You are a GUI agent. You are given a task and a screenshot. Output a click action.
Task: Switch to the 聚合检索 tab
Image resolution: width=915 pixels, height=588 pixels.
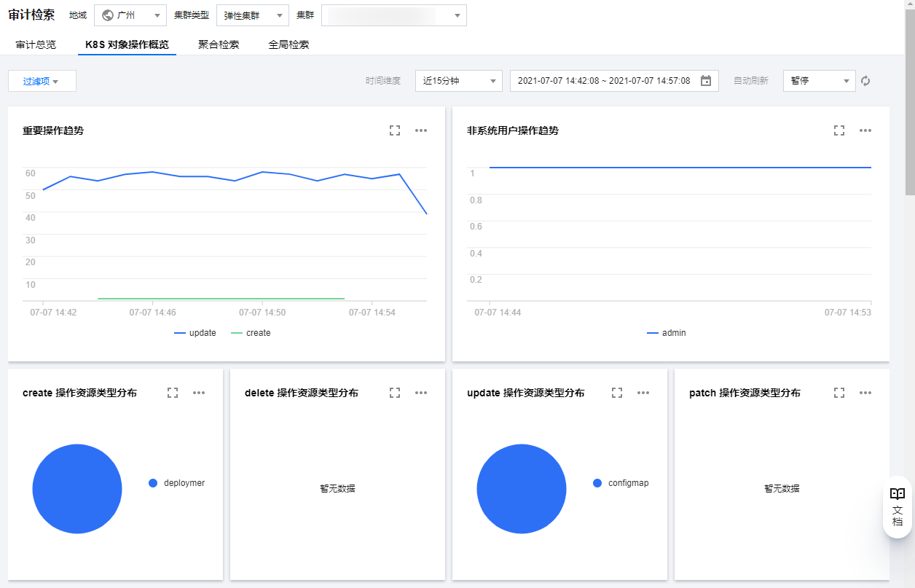click(x=219, y=44)
